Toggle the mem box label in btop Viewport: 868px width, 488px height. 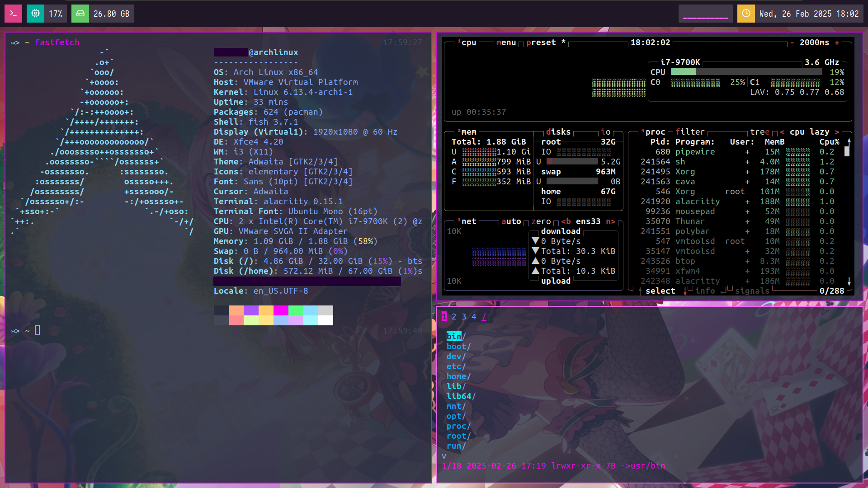[x=467, y=132]
